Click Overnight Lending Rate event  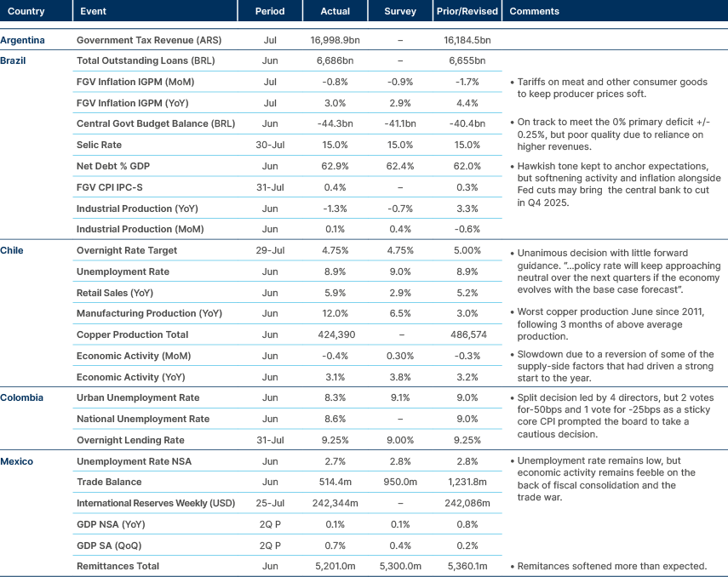click(x=130, y=440)
